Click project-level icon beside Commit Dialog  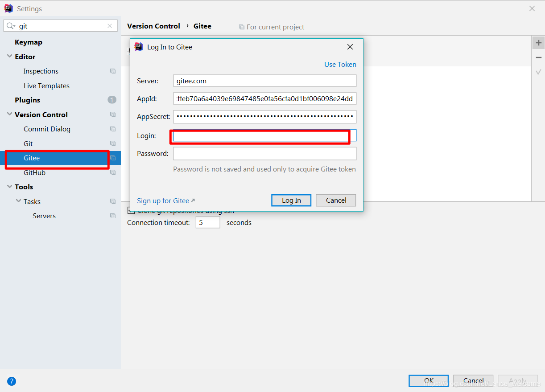pyautogui.click(x=113, y=129)
